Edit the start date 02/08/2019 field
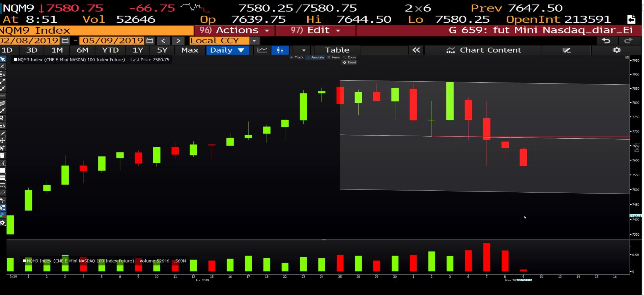The height and width of the screenshot is (295, 644). (30, 41)
